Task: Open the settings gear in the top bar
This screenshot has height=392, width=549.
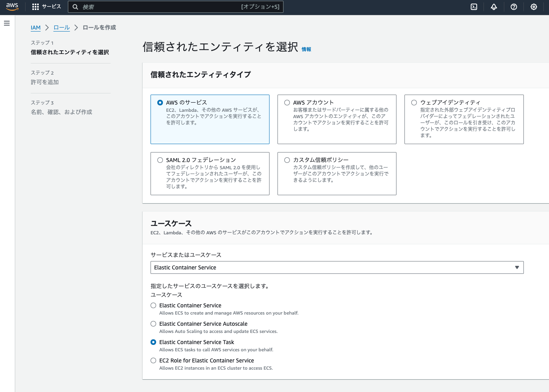Action: tap(534, 7)
